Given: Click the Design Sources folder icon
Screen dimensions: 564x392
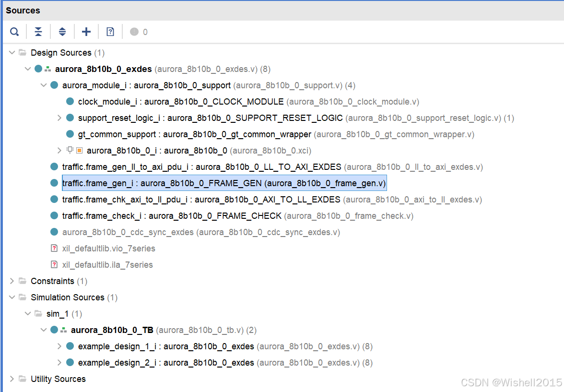Looking at the screenshot, I should tap(23, 53).
